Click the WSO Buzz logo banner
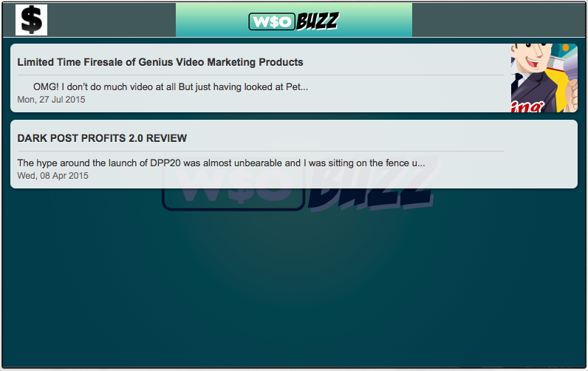Image resolution: width=588 pixels, height=371 pixels. [x=293, y=20]
